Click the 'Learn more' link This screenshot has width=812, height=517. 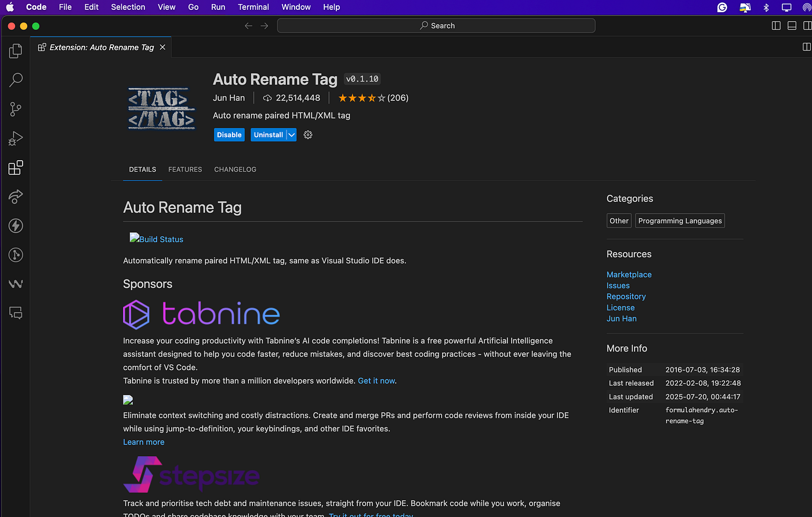[144, 442]
